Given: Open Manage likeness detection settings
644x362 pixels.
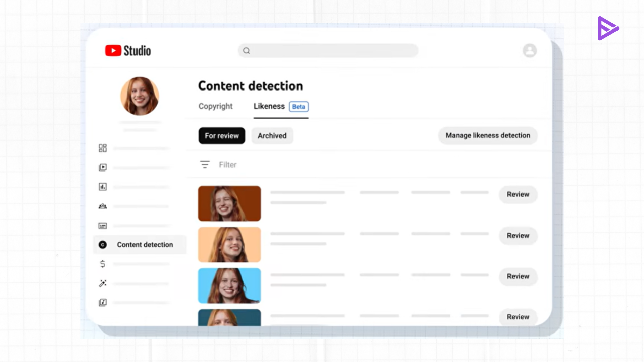Looking at the screenshot, I should click(487, 135).
